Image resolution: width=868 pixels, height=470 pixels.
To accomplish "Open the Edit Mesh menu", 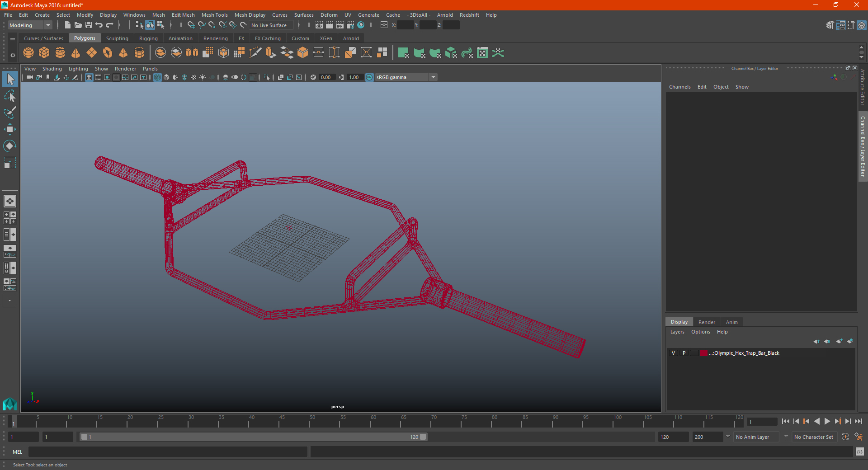I will pyautogui.click(x=183, y=15).
